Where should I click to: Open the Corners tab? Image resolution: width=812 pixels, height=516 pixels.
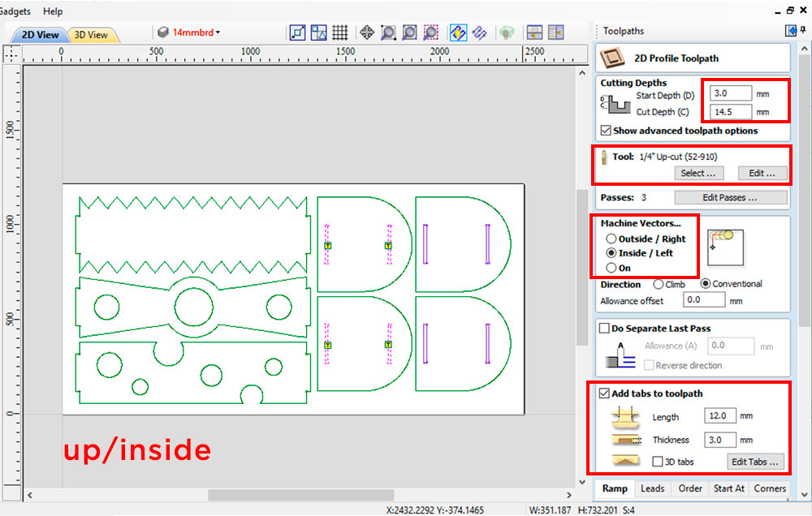pos(770,488)
